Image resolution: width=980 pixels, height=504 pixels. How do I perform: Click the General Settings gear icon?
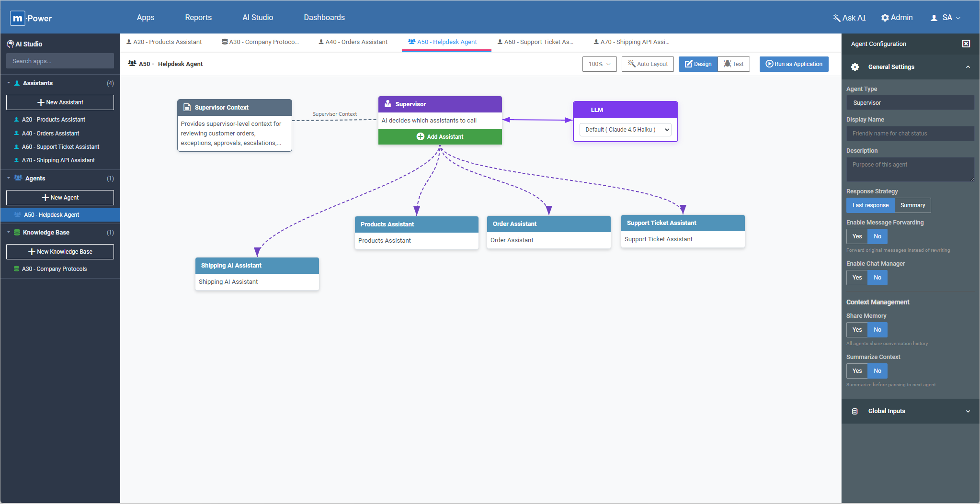855,67
